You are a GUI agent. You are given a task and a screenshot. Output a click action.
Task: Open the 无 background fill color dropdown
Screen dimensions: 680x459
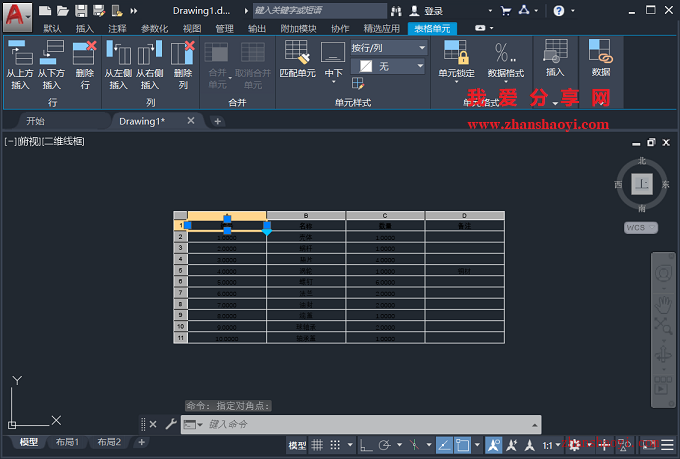tap(389, 66)
